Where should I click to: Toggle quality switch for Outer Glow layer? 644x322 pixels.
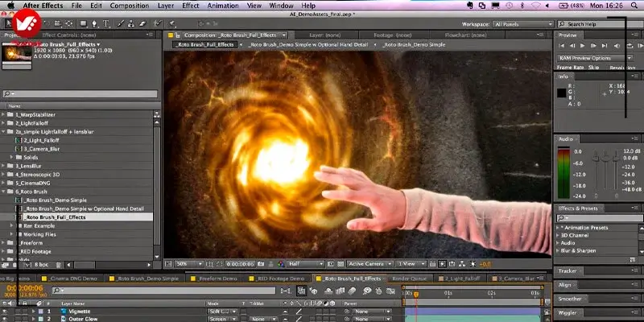299,319
